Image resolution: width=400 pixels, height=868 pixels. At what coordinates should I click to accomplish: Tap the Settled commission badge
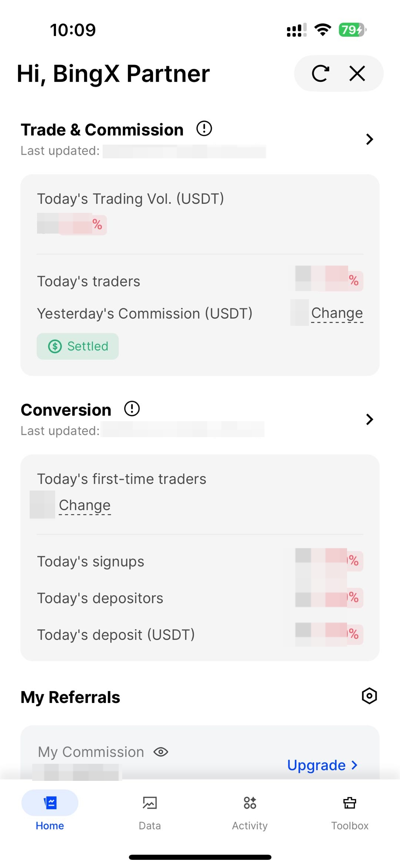(x=78, y=346)
